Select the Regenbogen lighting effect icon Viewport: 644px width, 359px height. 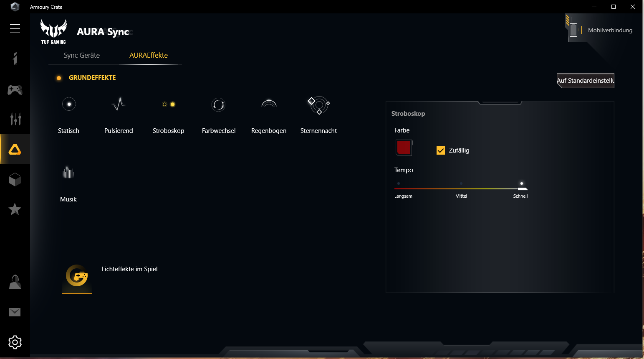269,104
